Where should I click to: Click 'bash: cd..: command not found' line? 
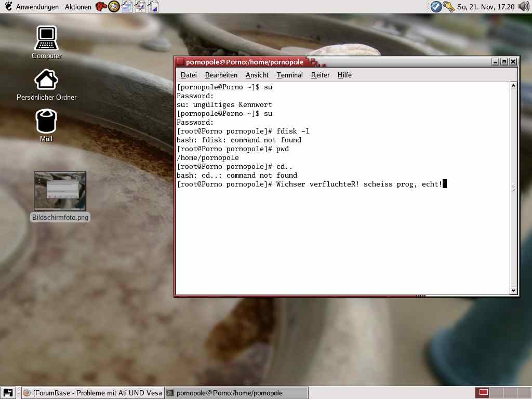click(x=237, y=176)
